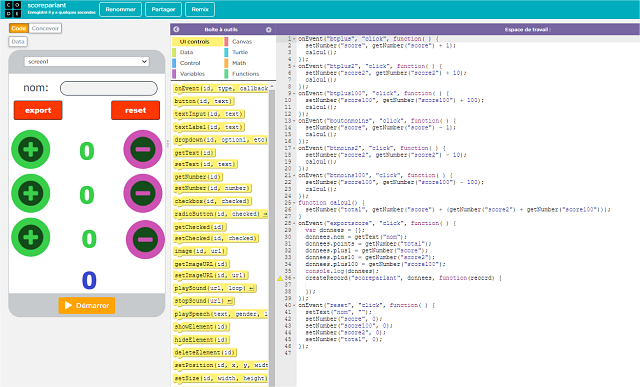Click the first green plus button
640x387 pixels.
coord(31,149)
